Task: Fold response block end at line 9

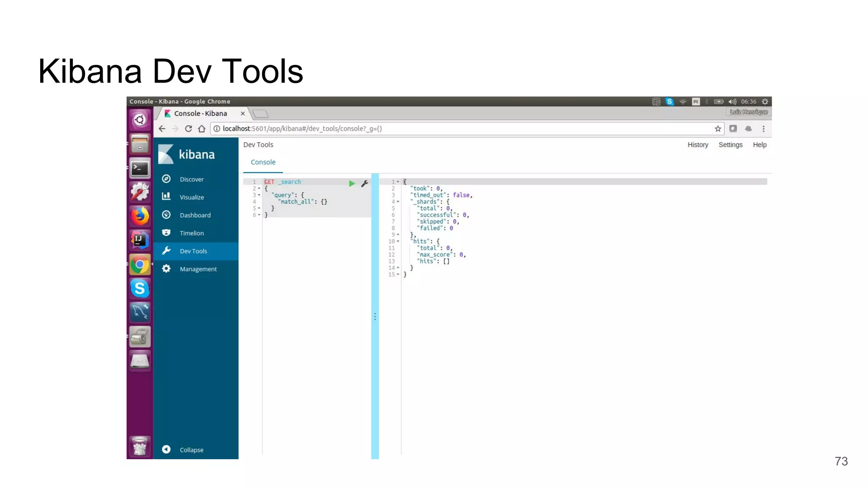Action: [398, 235]
